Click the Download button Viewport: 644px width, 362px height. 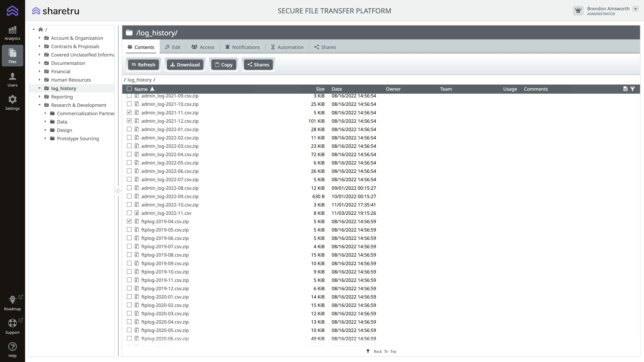(185, 65)
